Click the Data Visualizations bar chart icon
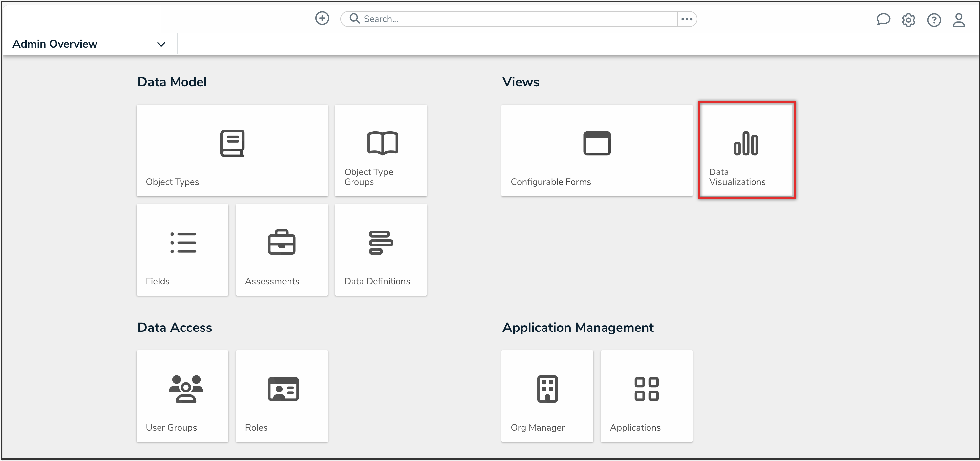 tap(746, 144)
